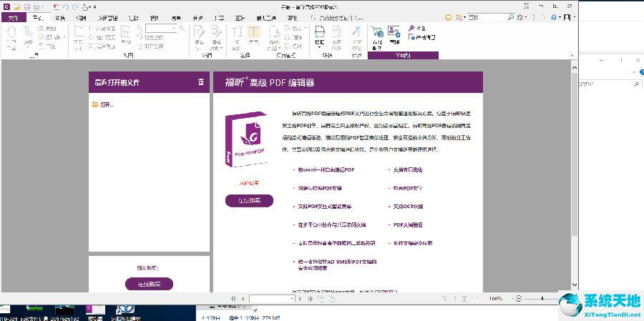The height and width of the screenshot is (321, 644).
Task: Open the File menu tab
Action: [x=14, y=18]
